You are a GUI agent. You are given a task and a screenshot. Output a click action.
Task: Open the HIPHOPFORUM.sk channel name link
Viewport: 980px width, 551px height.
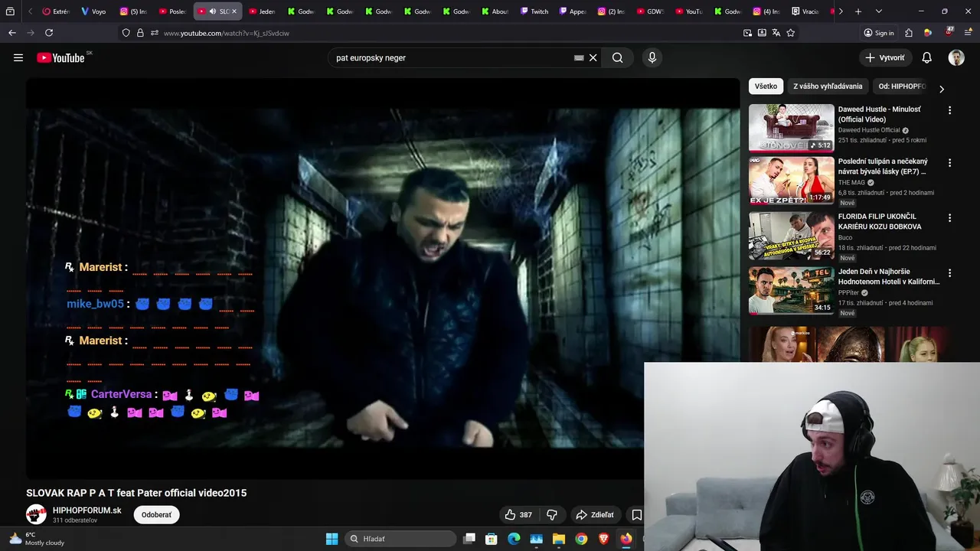[87, 510]
